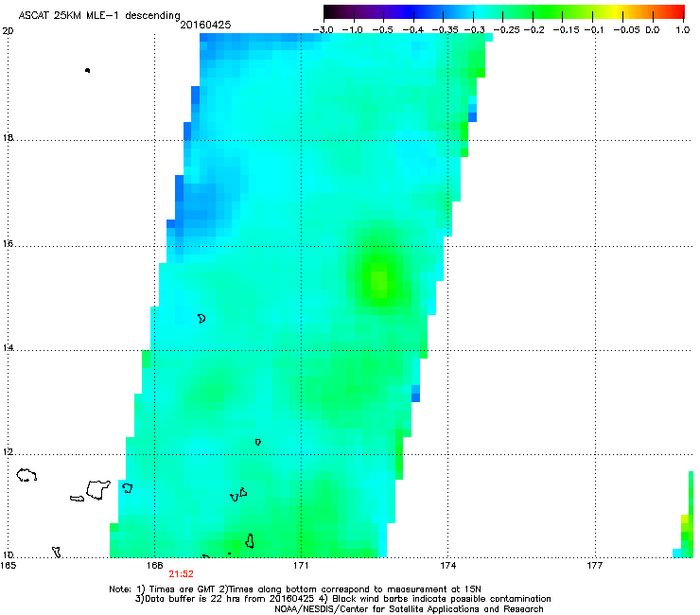This screenshot has width=700, height=615.
Task: Click the title text 'ASCAT 25KM MLE-1 descending'
Action: click(x=99, y=15)
